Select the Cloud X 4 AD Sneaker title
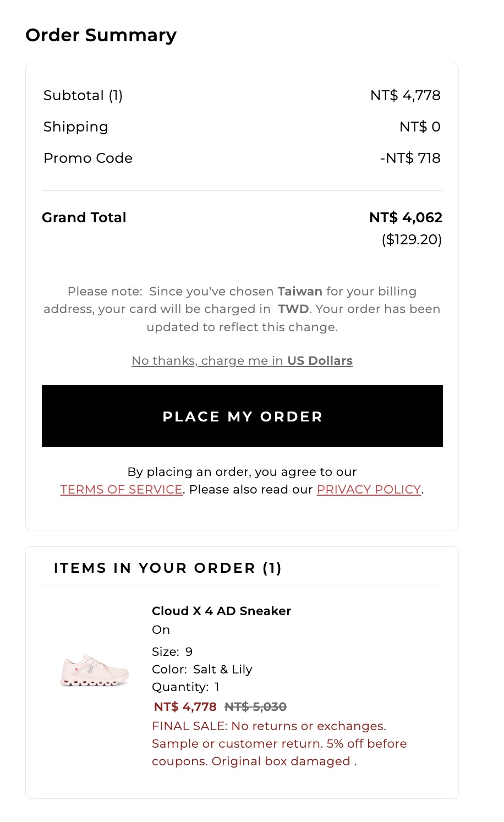 coord(221,611)
